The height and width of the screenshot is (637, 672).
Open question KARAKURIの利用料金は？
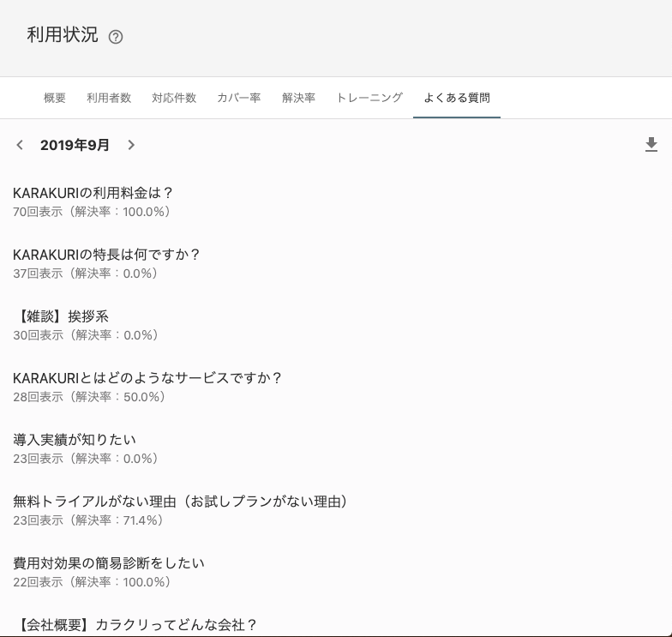(93, 193)
